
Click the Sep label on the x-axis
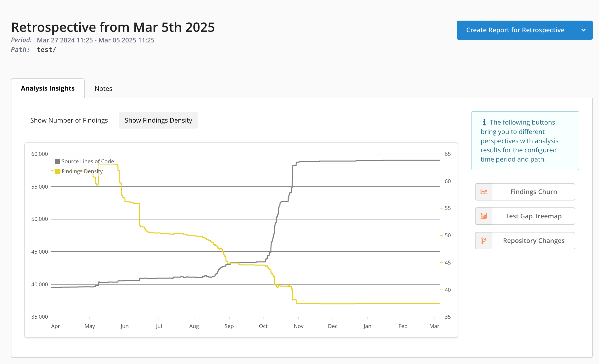pyautogui.click(x=229, y=326)
